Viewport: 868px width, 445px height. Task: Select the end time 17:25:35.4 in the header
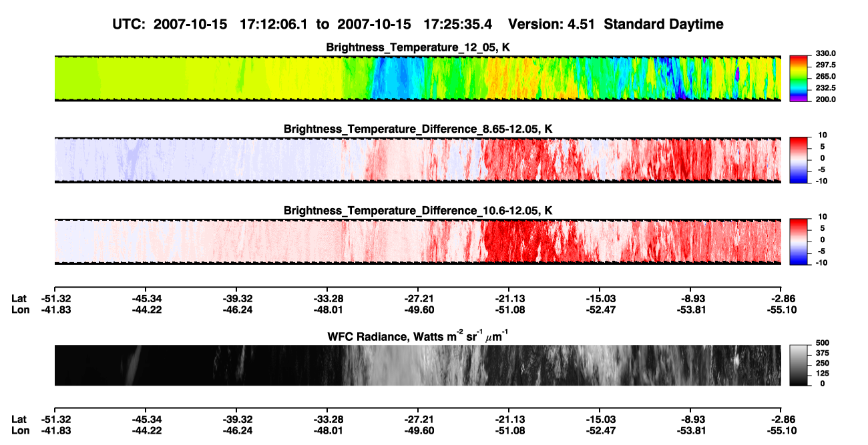457,25
